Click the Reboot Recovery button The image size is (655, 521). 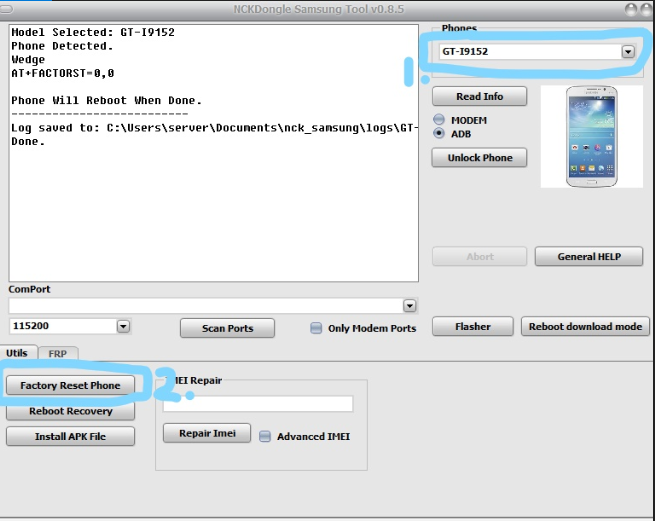click(70, 411)
